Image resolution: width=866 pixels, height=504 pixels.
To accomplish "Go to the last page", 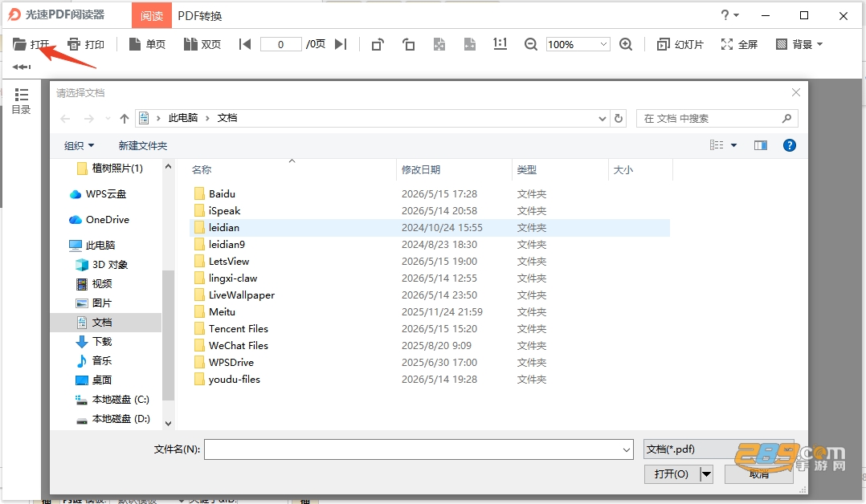I will click(341, 44).
